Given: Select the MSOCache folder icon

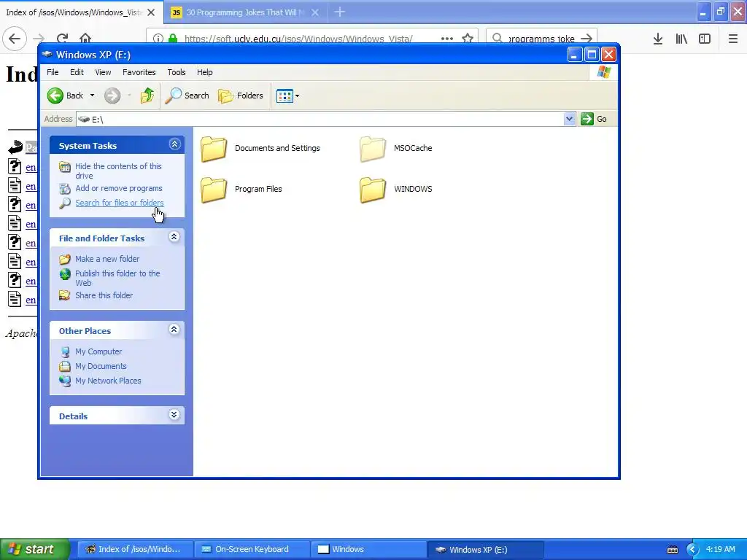Looking at the screenshot, I should tap(373, 149).
